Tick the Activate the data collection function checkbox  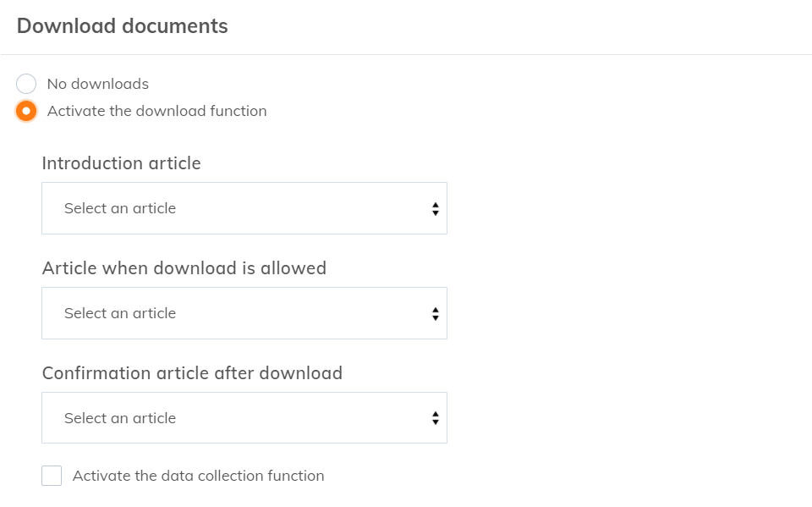(x=52, y=476)
